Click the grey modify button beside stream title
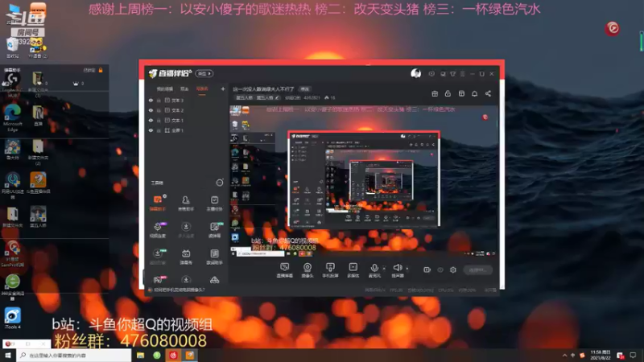 305,88
